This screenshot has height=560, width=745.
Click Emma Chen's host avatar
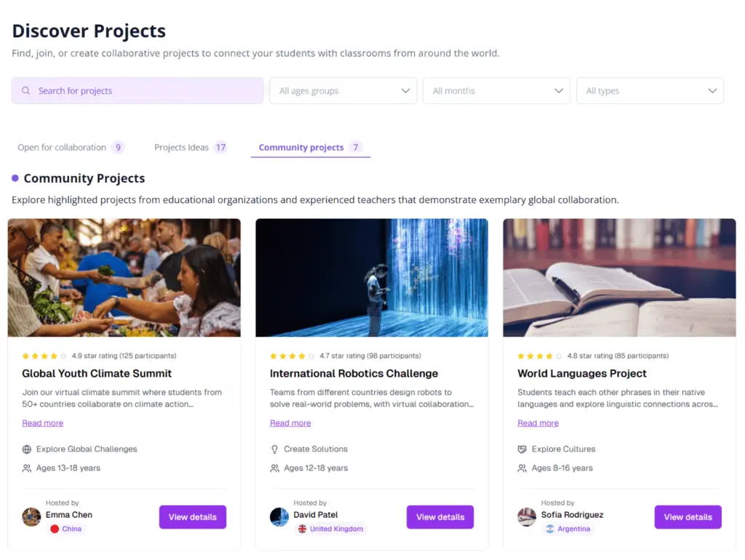31,517
